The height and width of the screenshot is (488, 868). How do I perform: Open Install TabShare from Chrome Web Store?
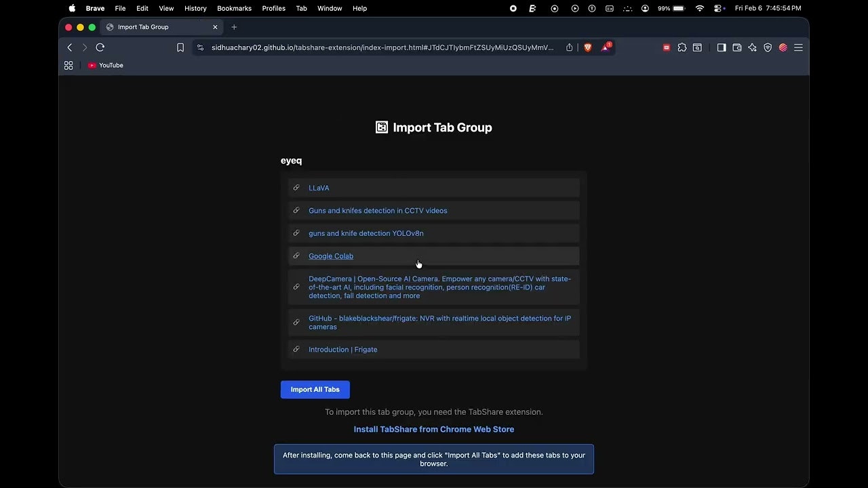coord(433,429)
